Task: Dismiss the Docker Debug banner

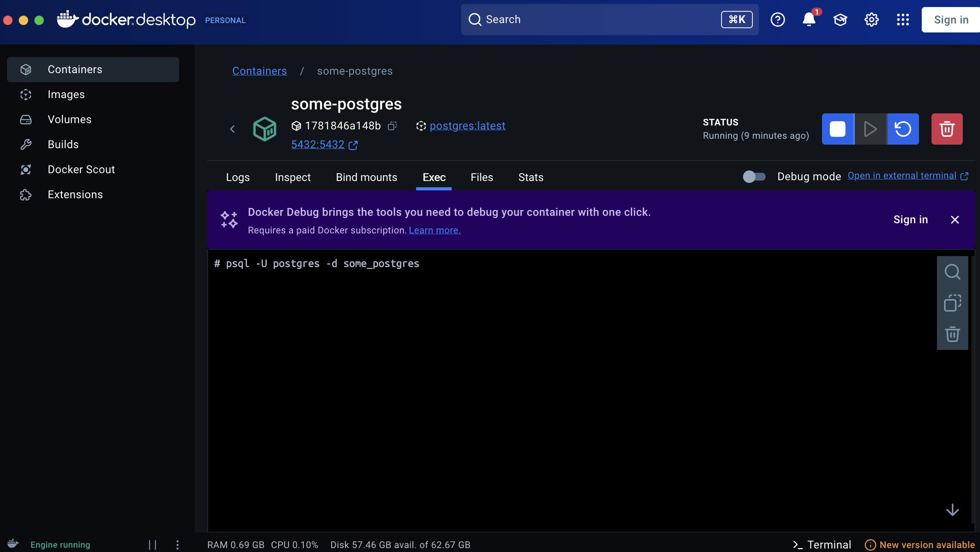Action: click(955, 220)
